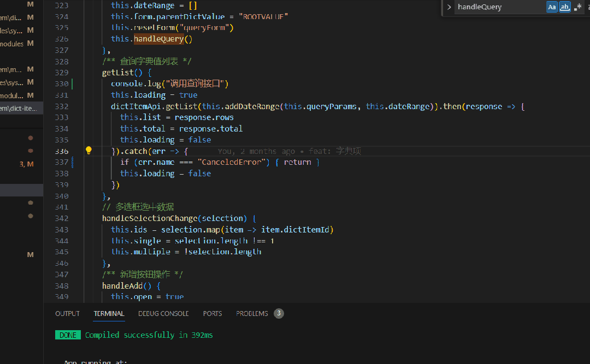The width and height of the screenshot is (590, 364).
Task: Click line number 336 in gutter
Action: (62, 151)
